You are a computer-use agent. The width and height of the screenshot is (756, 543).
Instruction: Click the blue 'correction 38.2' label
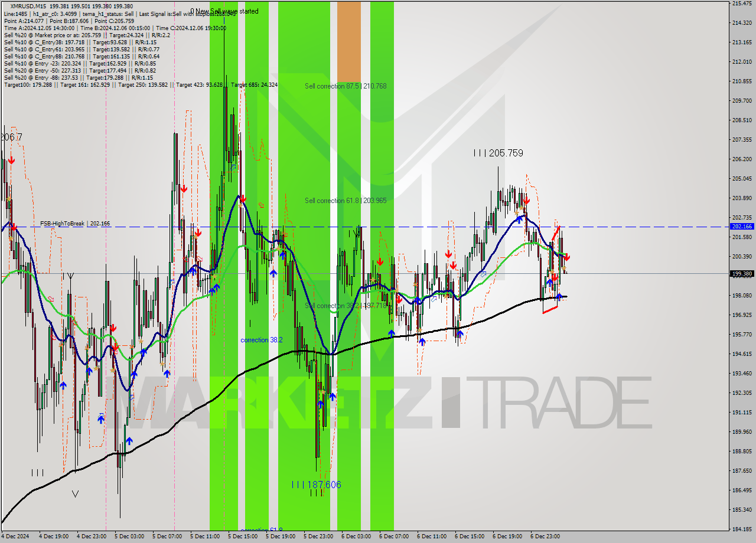pos(261,340)
